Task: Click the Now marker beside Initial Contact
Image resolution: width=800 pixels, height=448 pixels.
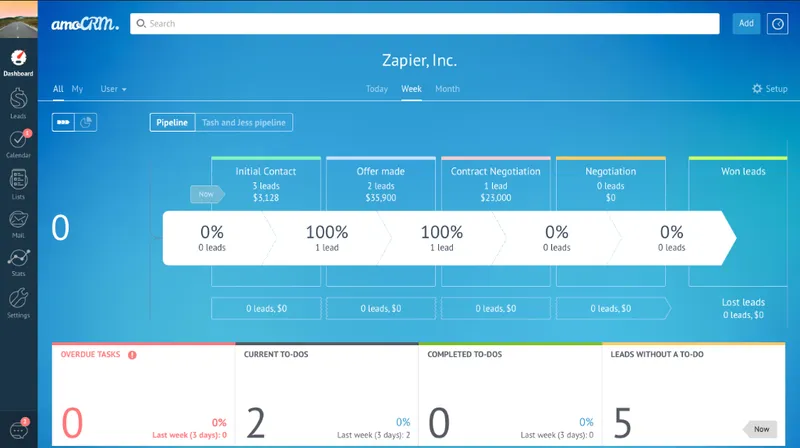Action: coord(207,194)
